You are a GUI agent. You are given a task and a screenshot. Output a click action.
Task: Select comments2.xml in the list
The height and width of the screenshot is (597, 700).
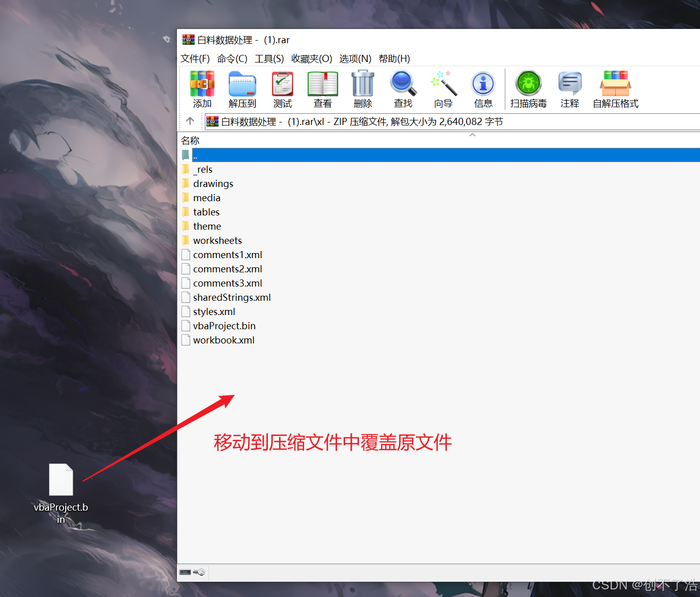(x=227, y=269)
